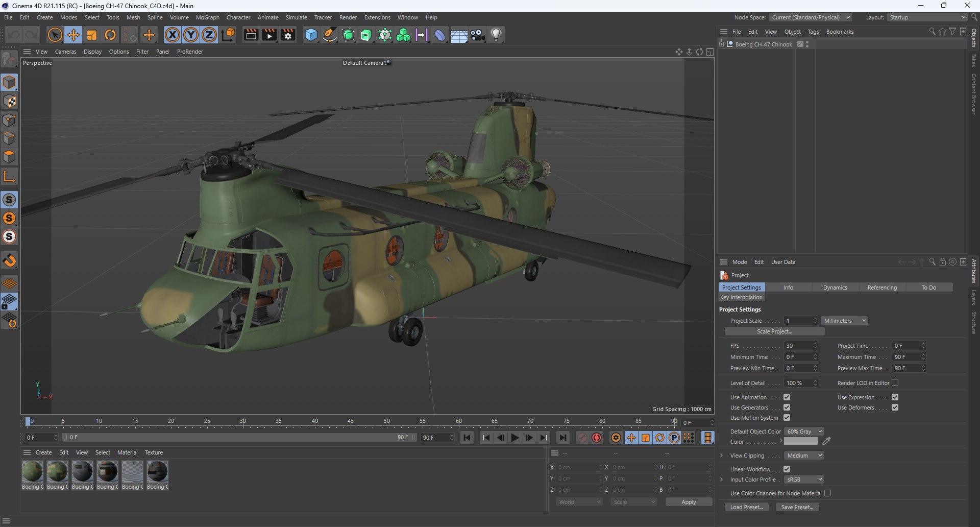Image resolution: width=980 pixels, height=527 pixels.
Task: Click the project Color swatch
Action: click(x=800, y=441)
